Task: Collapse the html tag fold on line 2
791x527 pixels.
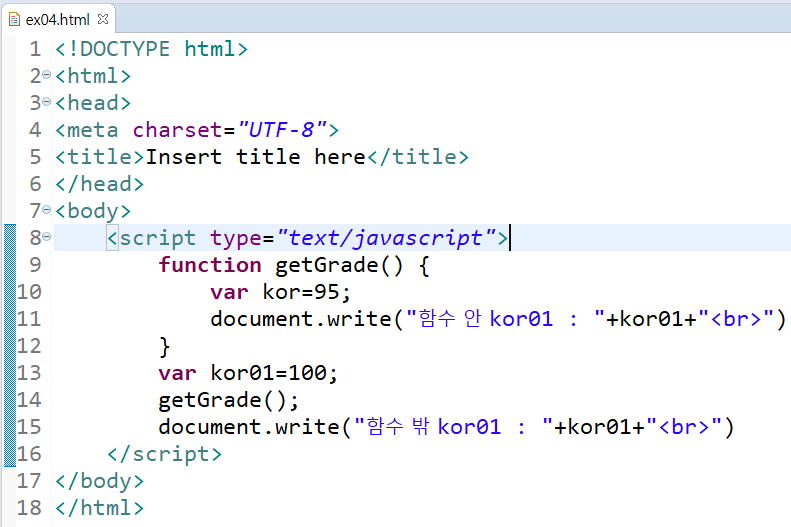Action: click(x=46, y=75)
